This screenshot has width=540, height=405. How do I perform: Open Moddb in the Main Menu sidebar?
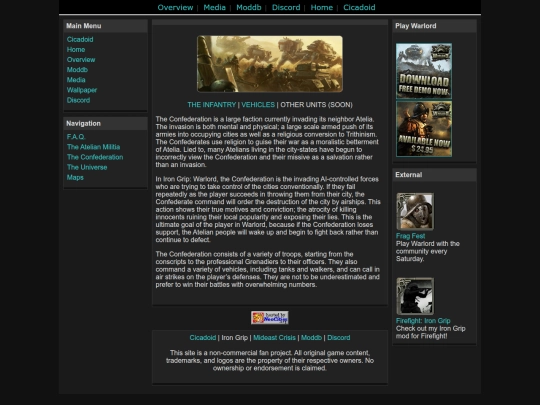pos(77,70)
